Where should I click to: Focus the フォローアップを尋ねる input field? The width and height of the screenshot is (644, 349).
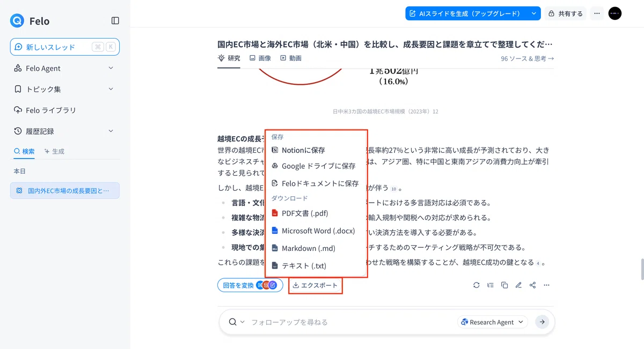point(352,322)
